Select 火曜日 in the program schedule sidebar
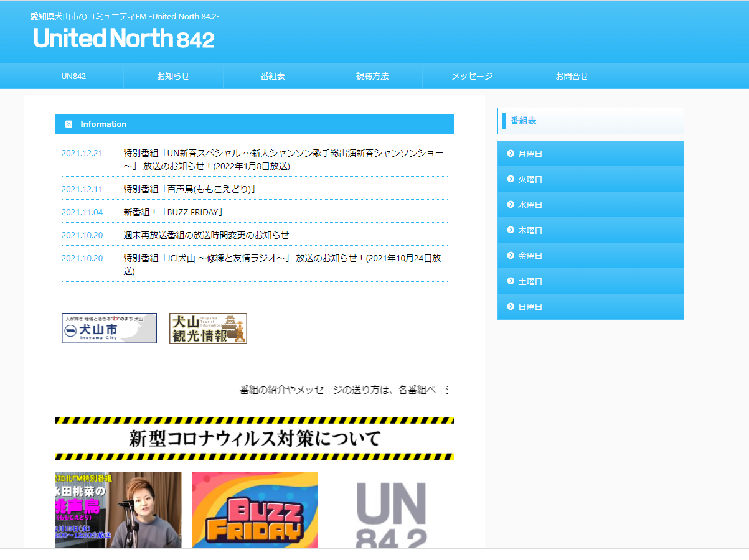The image size is (749, 560). pyautogui.click(x=591, y=179)
